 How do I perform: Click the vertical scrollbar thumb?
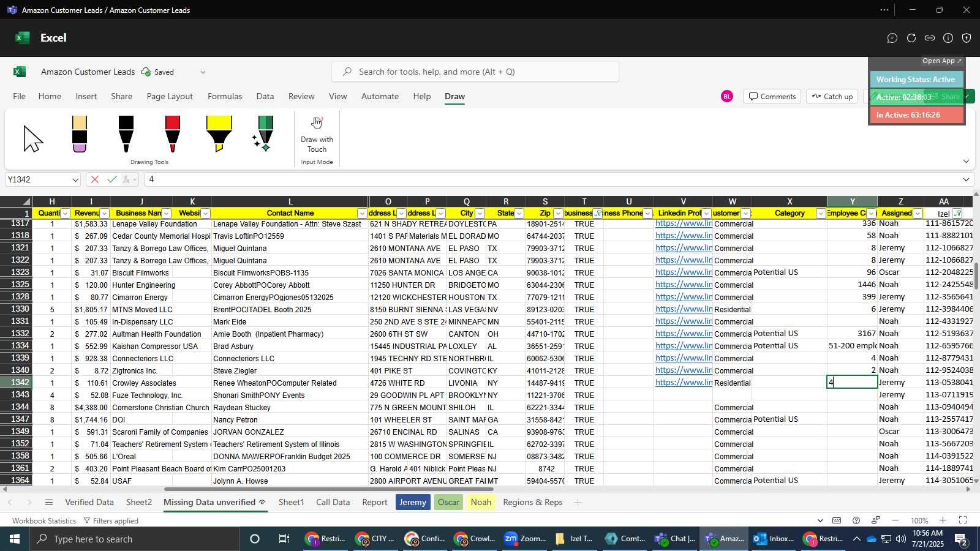pos(976,275)
